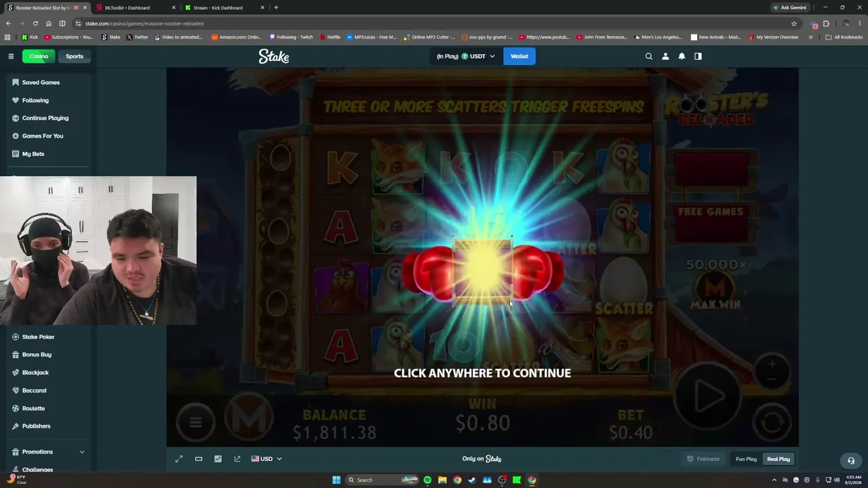Open a new browser tab
Screen dimensions: 868x488
click(276, 7)
